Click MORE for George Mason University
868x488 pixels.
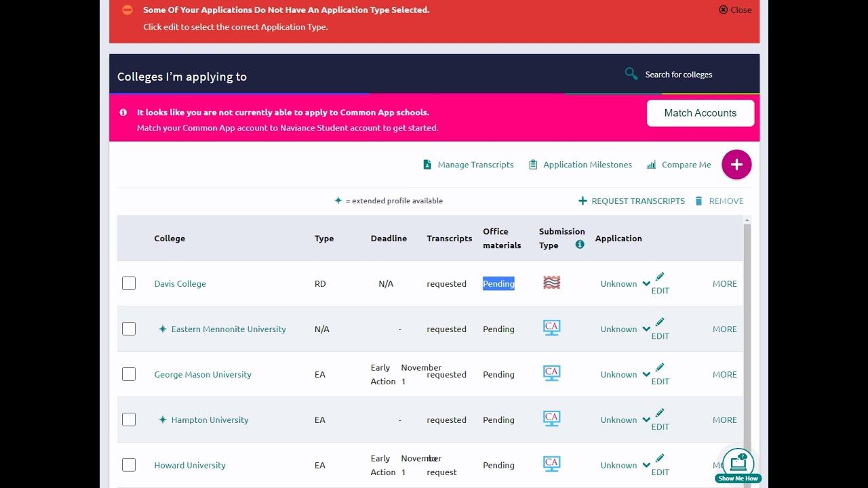pyautogui.click(x=724, y=374)
